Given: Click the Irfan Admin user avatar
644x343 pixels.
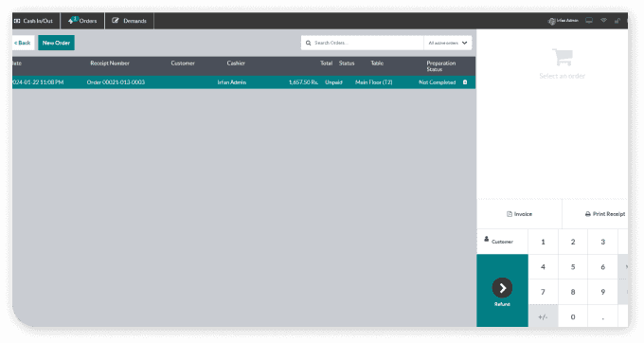Looking at the screenshot, I should [x=551, y=21].
